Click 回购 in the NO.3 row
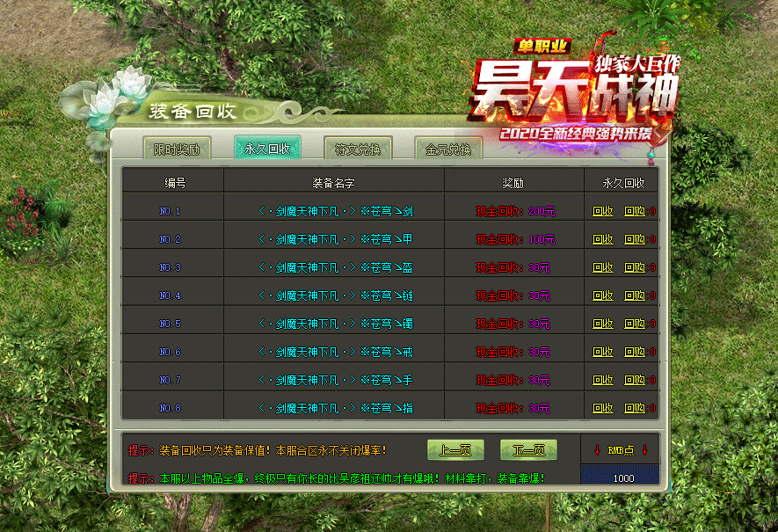 [635, 267]
